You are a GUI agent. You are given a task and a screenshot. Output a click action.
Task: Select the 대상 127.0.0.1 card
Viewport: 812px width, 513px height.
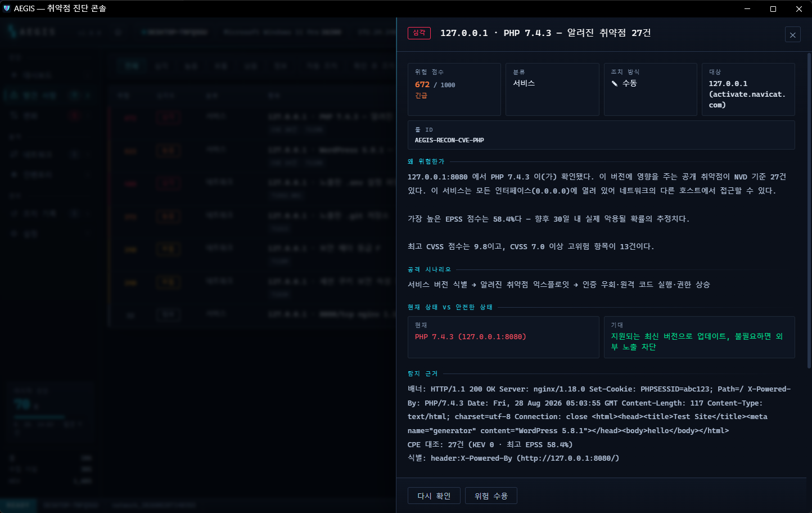(748, 89)
